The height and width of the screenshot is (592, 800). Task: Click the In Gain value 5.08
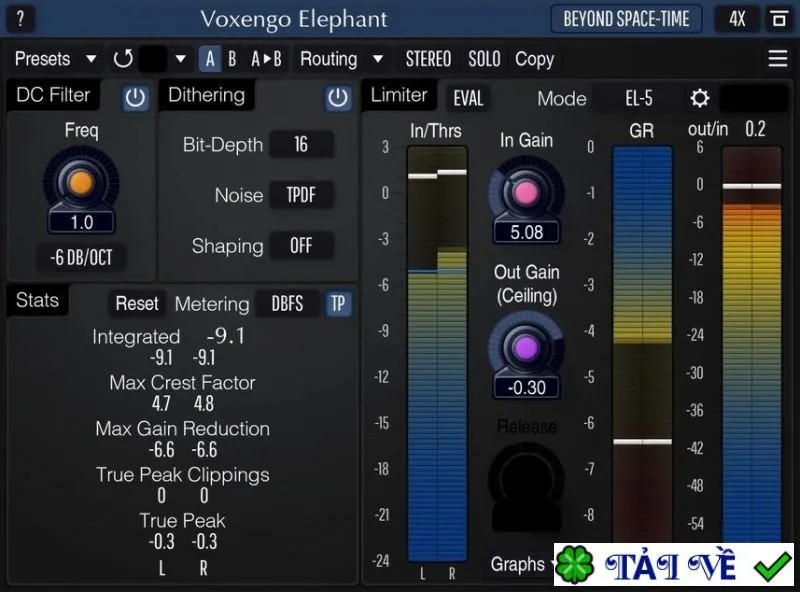point(527,233)
